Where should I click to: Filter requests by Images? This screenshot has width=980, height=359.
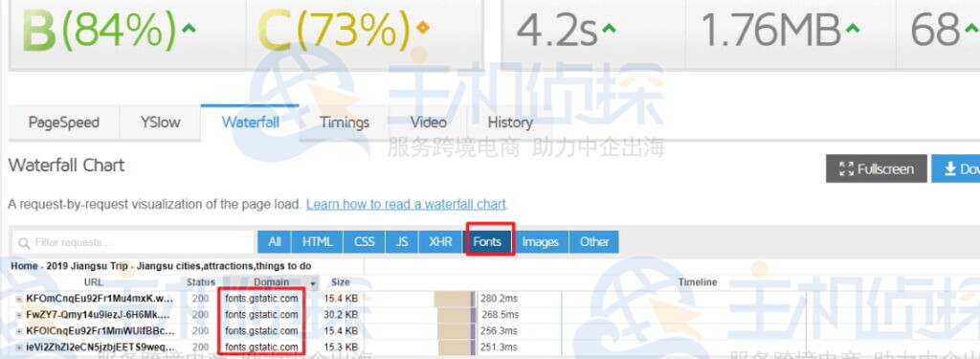540,241
